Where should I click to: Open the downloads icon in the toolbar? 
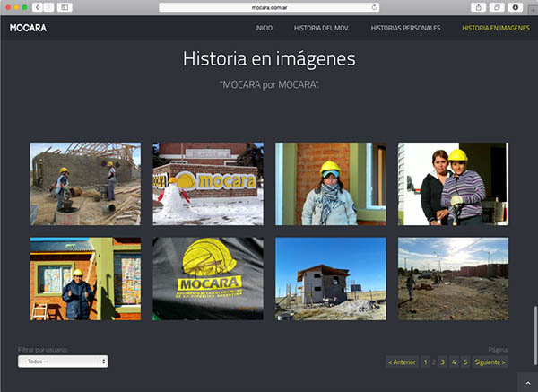pyautogui.click(x=516, y=7)
